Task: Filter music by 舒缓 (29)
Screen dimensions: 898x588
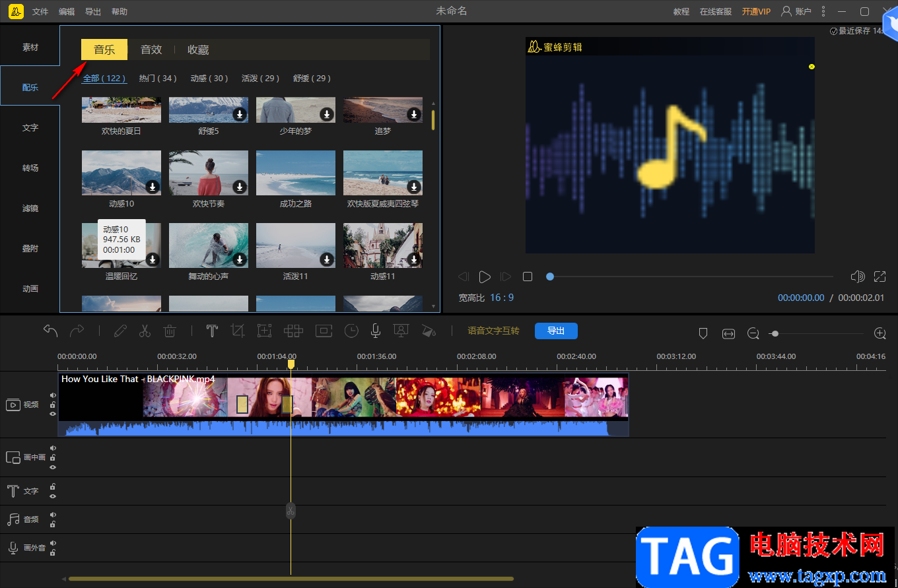Action: pyautogui.click(x=312, y=79)
